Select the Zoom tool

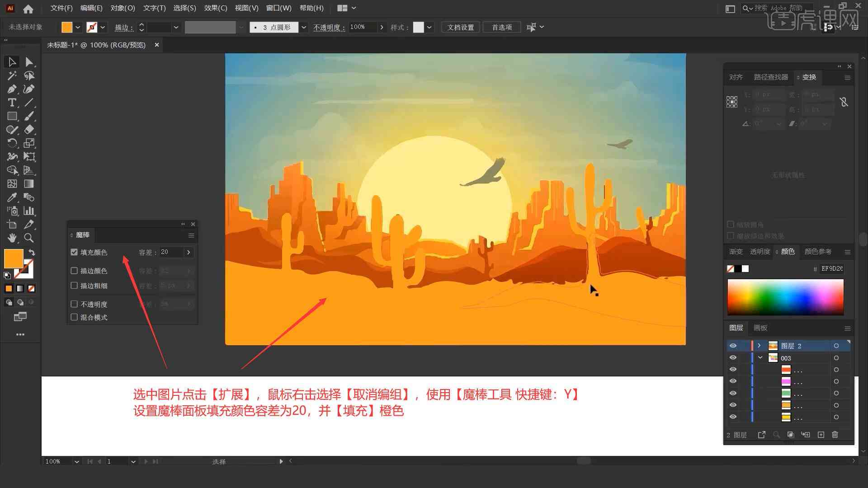click(28, 238)
